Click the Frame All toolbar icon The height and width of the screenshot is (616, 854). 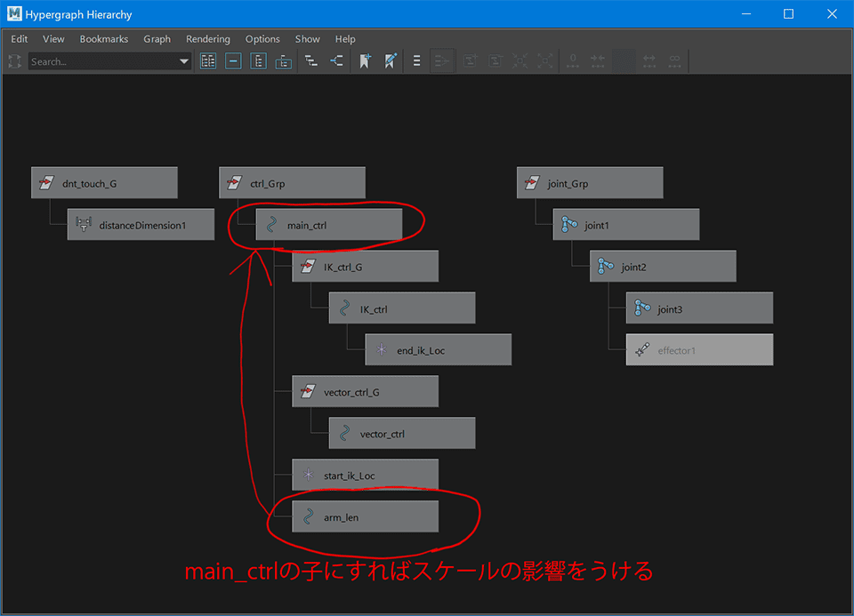pos(209,61)
